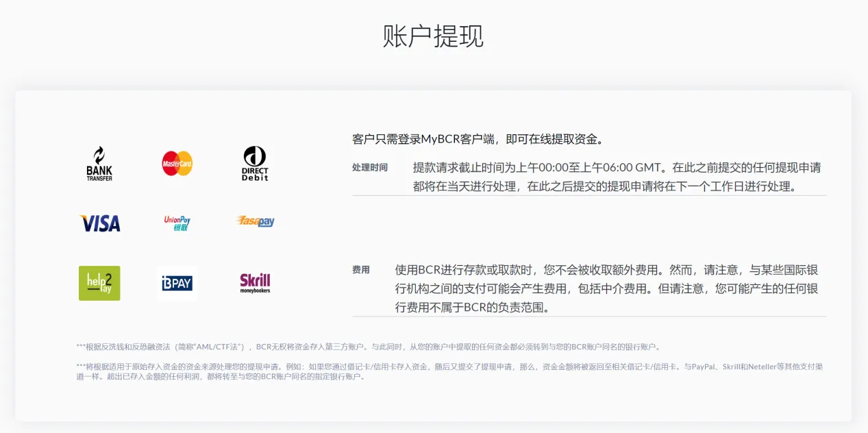
Task: Click the 处理时间 label
Action: [370, 167]
